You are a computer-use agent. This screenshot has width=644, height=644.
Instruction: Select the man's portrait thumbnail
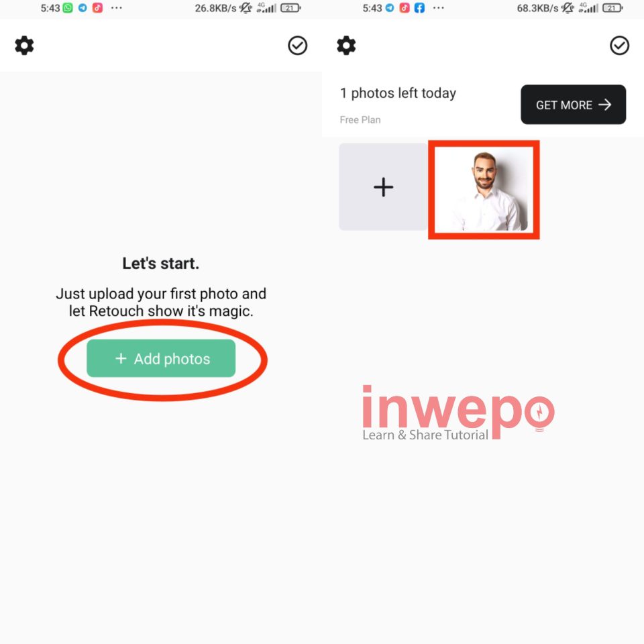point(484,189)
